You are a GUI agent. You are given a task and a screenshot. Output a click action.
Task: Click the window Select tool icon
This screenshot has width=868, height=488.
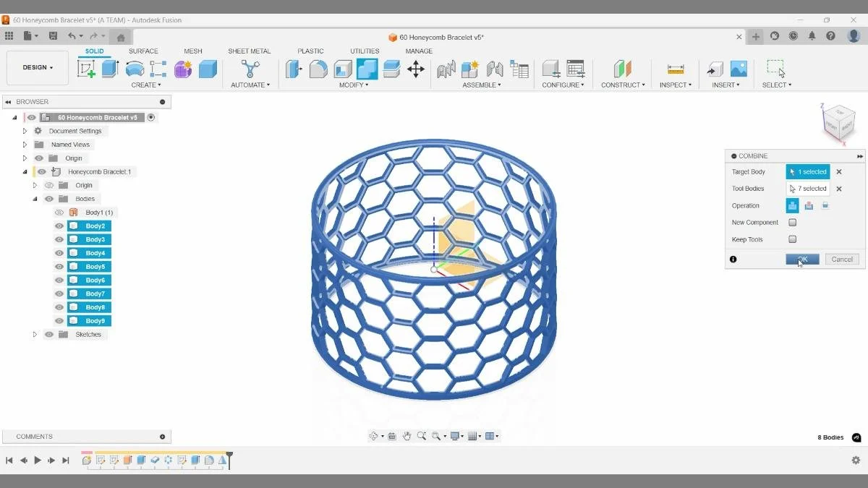(x=776, y=68)
